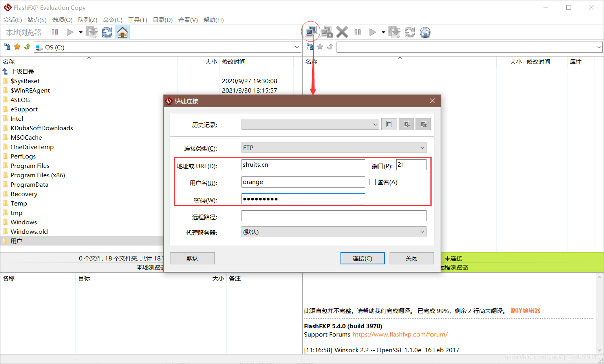The width and height of the screenshot is (604, 364).
Task: Expand the 历史记录 dropdown
Action: 310,124
